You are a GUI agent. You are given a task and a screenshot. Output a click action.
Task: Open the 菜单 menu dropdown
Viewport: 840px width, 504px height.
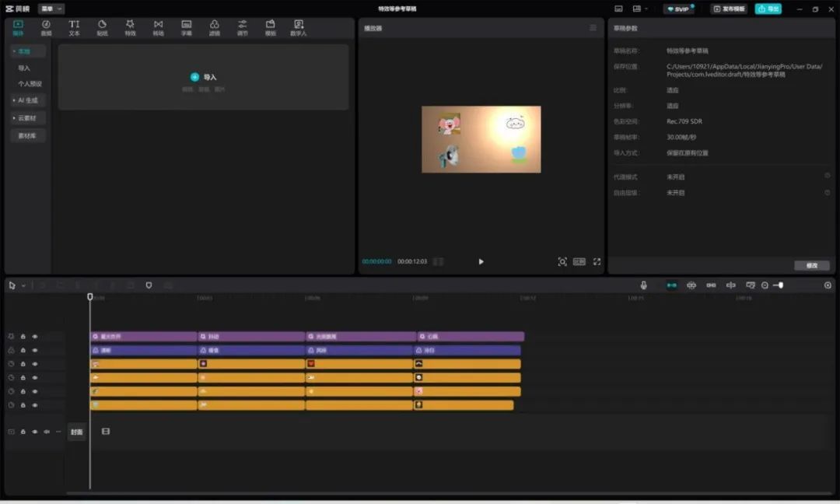(51, 9)
